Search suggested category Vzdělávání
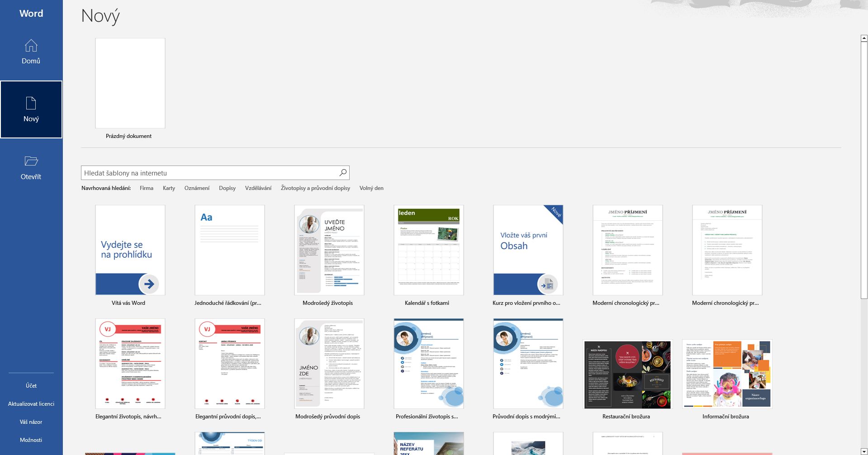This screenshot has width=868, height=455. tap(258, 188)
